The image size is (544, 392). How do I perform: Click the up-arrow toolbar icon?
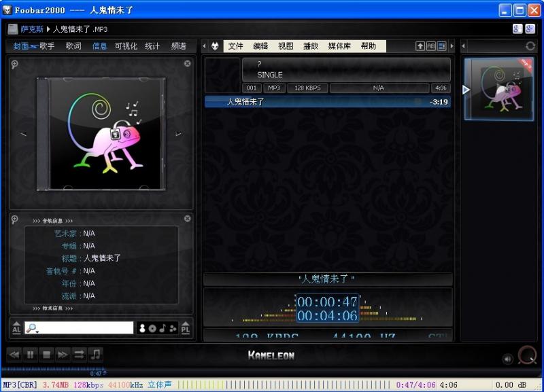pyautogui.click(x=420, y=46)
